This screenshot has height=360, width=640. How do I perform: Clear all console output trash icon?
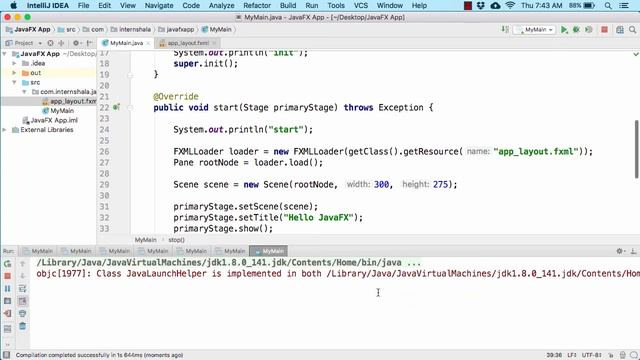point(22,326)
